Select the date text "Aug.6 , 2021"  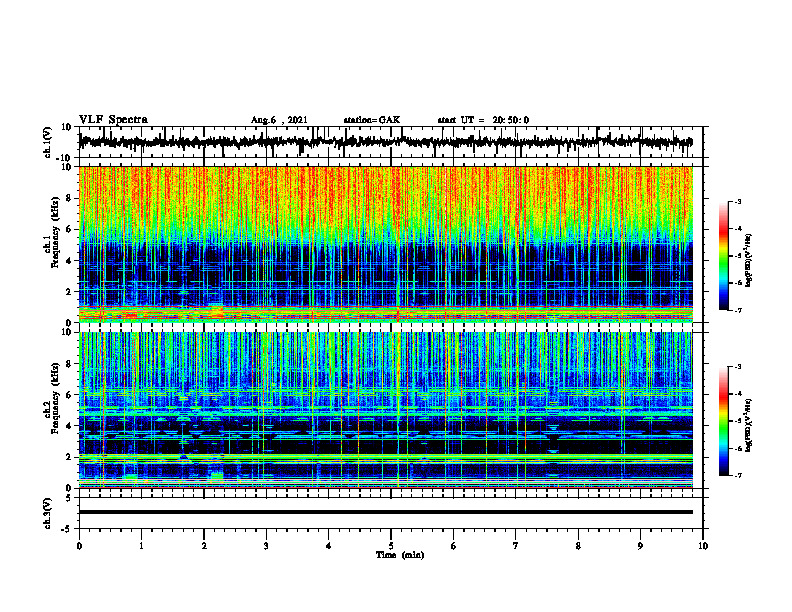click(x=279, y=120)
